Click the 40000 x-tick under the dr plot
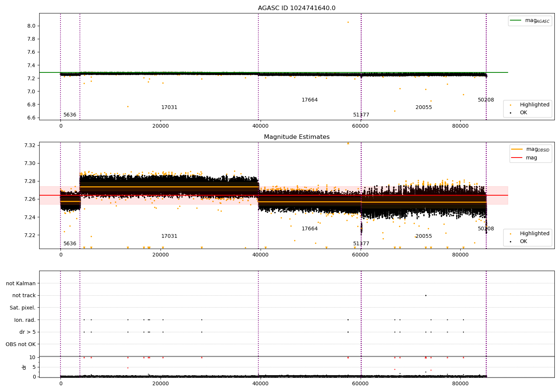 pyautogui.click(x=260, y=383)
